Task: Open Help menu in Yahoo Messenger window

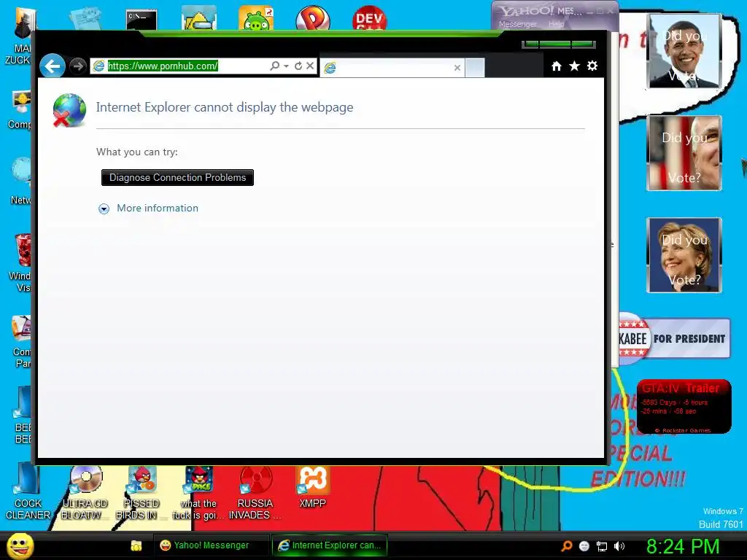Action: [x=556, y=24]
